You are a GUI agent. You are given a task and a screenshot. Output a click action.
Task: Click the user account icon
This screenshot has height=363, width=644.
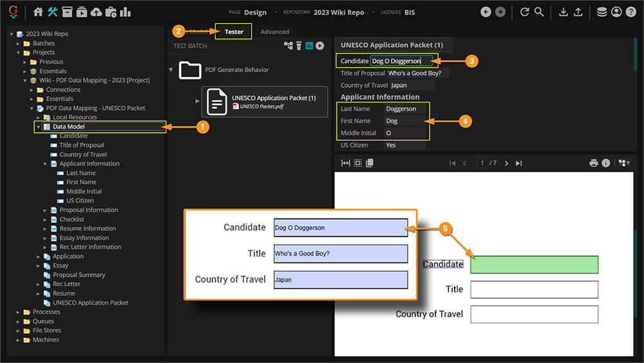coord(616,12)
